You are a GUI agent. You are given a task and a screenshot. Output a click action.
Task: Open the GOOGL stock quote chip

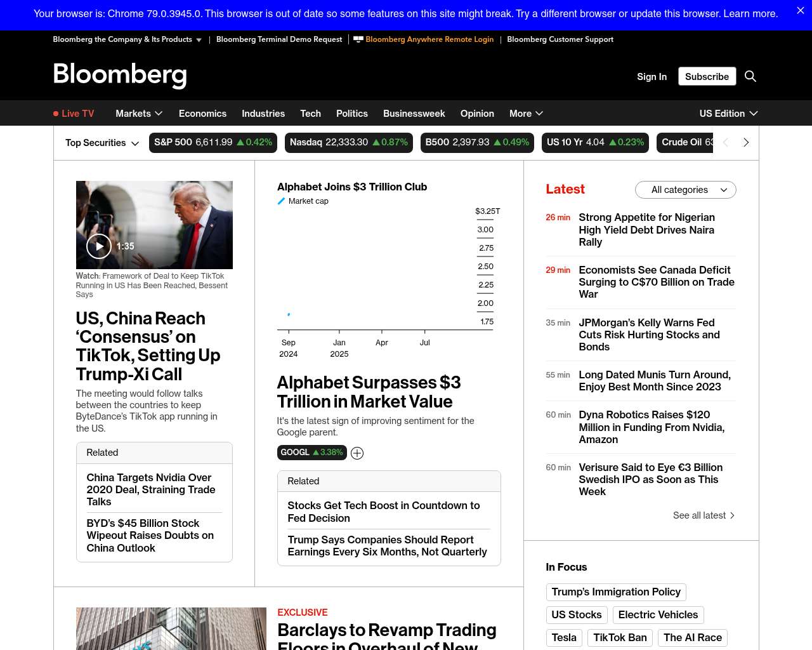coord(312,453)
